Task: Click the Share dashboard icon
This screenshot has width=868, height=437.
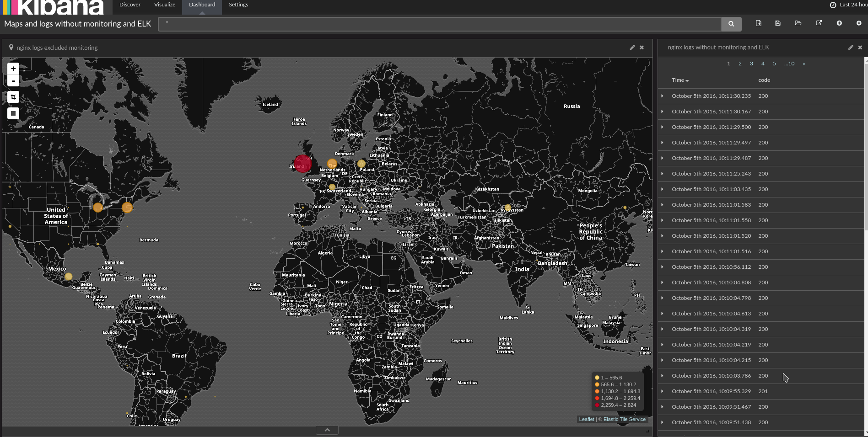Action: click(819, 23)
